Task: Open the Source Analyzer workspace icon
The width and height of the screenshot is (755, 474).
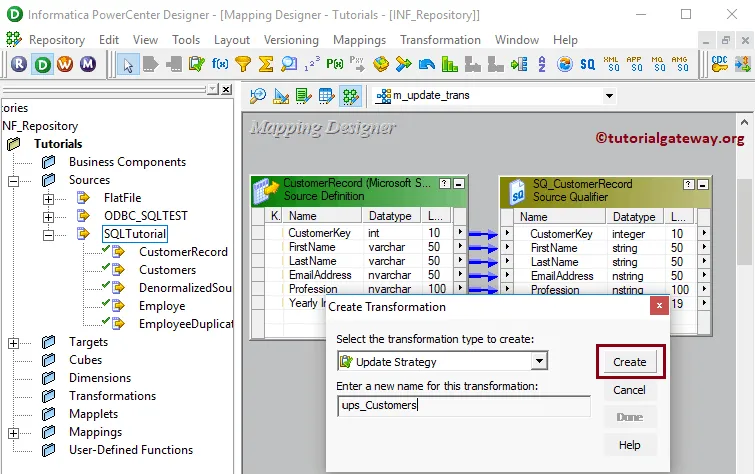Action: pyautogui.click(x=258, y=96)
